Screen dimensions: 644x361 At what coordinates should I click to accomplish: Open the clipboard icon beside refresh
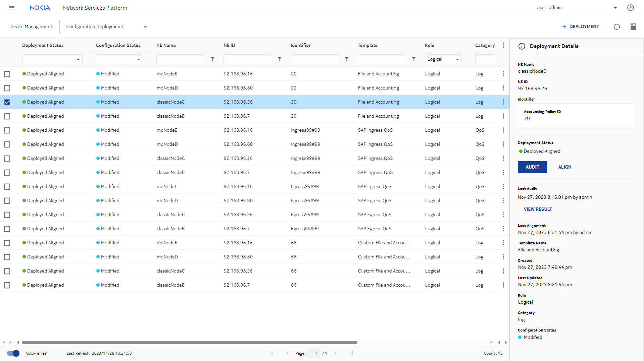point(633,27)
